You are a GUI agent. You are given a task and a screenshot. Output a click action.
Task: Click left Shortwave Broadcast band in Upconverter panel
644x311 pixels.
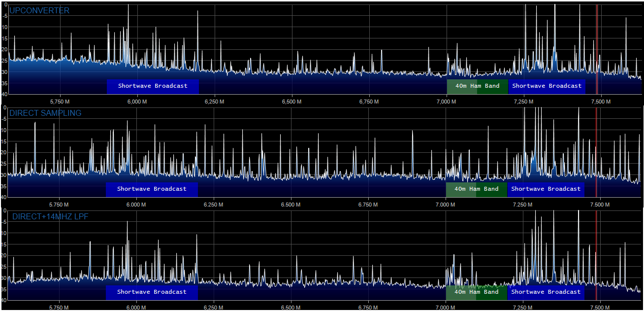(x=153, y=86)
